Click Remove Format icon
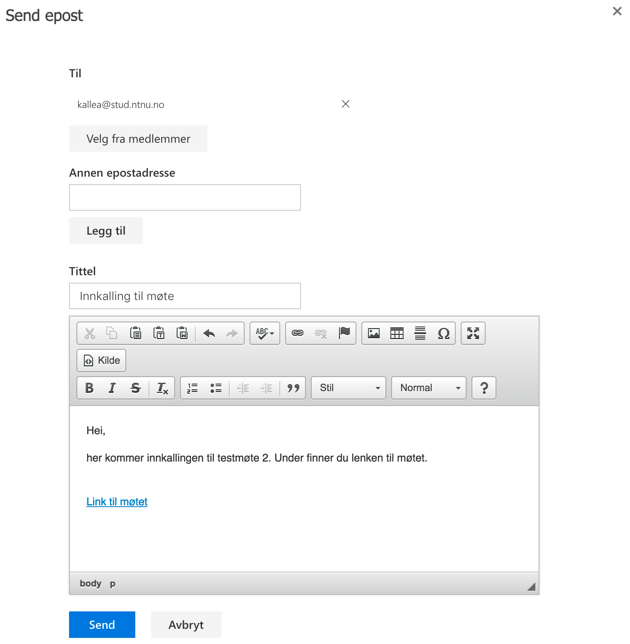Image resolution: width=630 pixels, height=644 pixels. point(162,388)
